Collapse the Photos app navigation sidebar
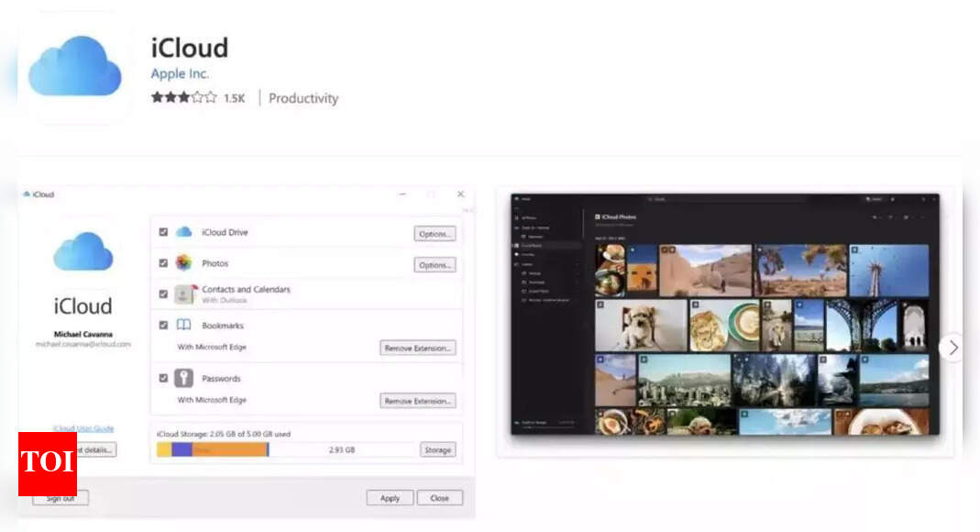Viewport: 980px width, 532px height. pos(516,207)
